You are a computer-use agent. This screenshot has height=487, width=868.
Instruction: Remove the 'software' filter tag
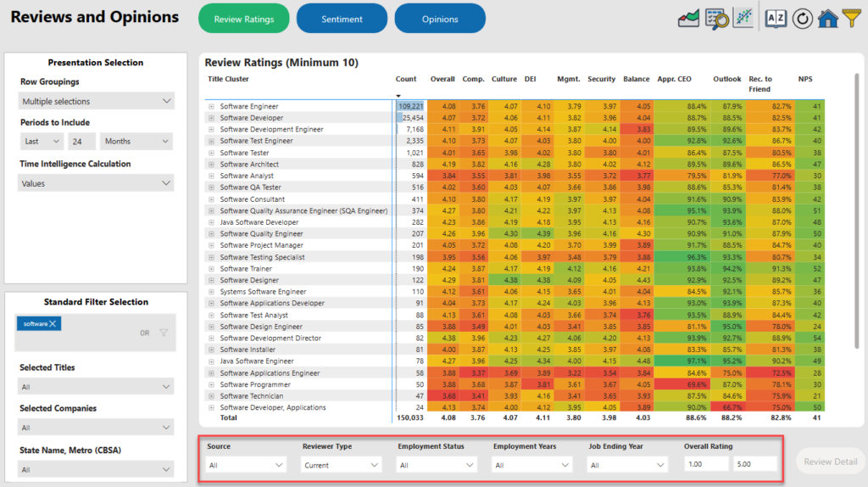[x=53, y=324]
